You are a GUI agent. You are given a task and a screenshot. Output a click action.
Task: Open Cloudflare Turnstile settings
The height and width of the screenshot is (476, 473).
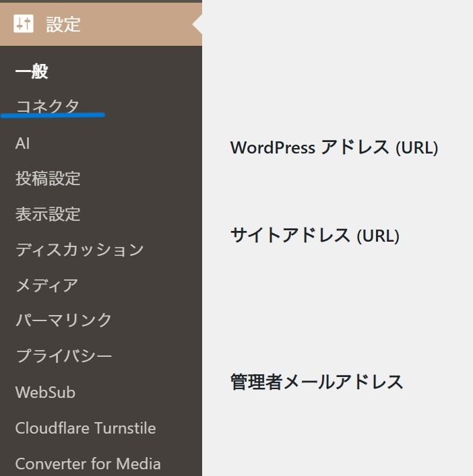[86, 428]
